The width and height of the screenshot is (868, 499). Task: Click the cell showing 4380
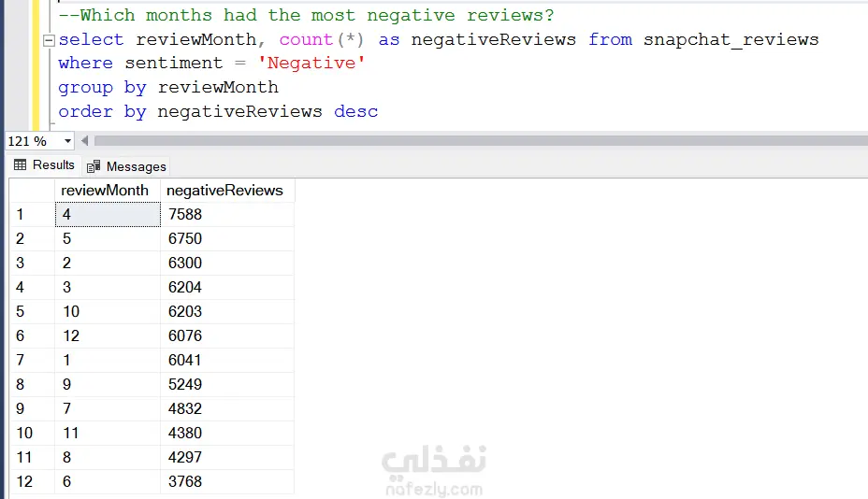coord(227,434)
